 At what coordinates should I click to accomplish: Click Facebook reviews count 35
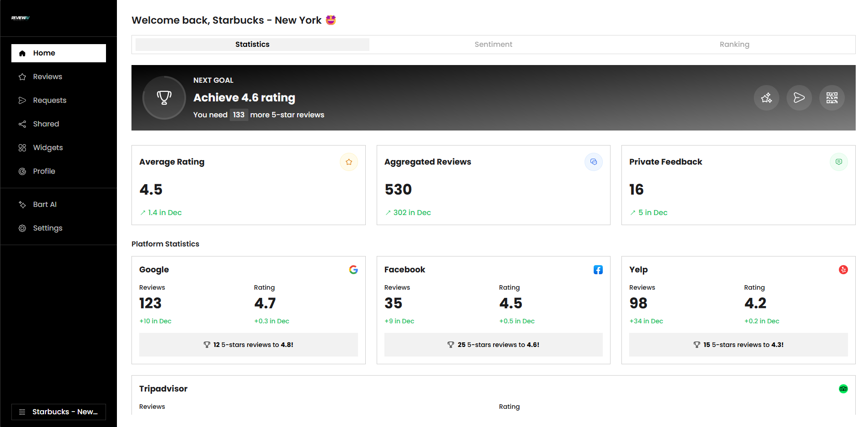coord(394,303)
